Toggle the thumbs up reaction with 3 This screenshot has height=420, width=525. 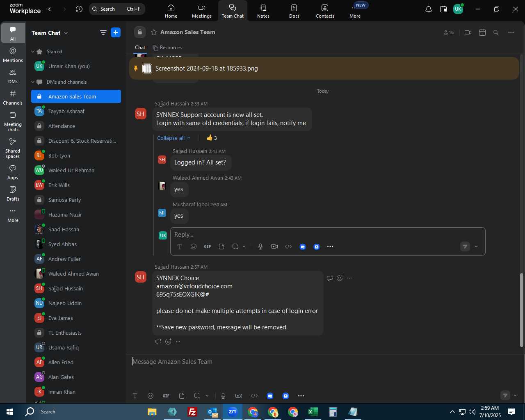[x=212, y=138]
